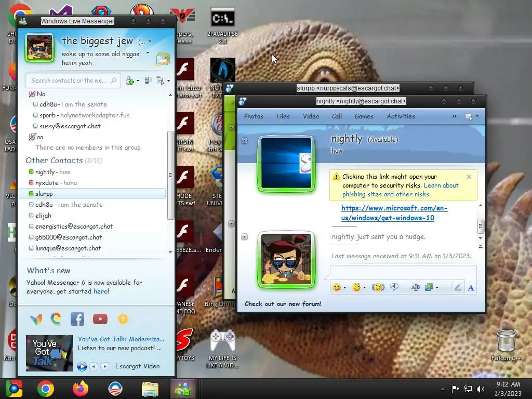Open the font change letter A icon
The image size is (532, 399).
pos(471,288)
